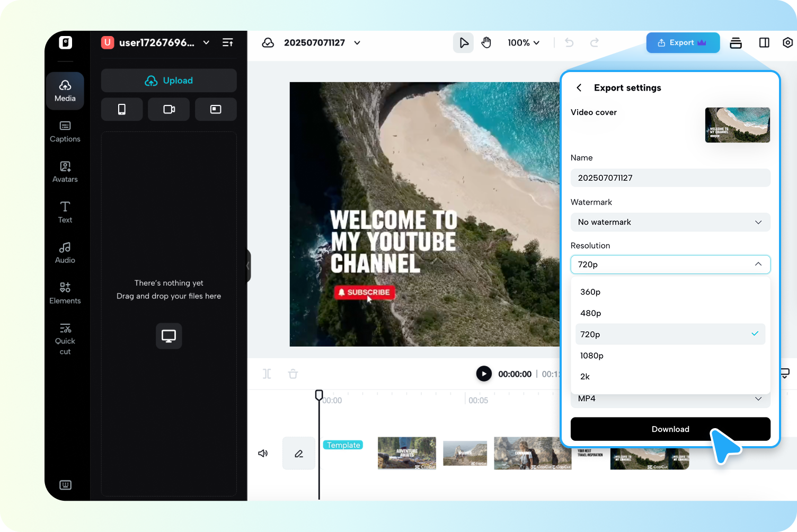
Task: Click the blue Export button
Action: click(683, 42)
